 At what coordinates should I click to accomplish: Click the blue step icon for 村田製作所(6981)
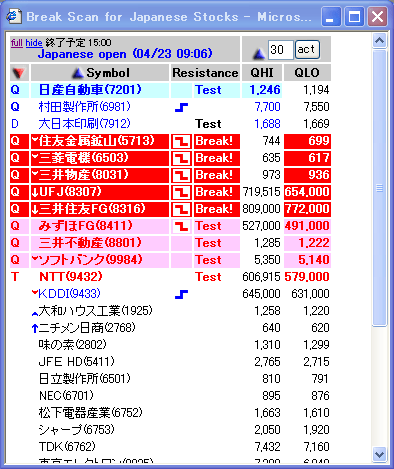(181, 107)
